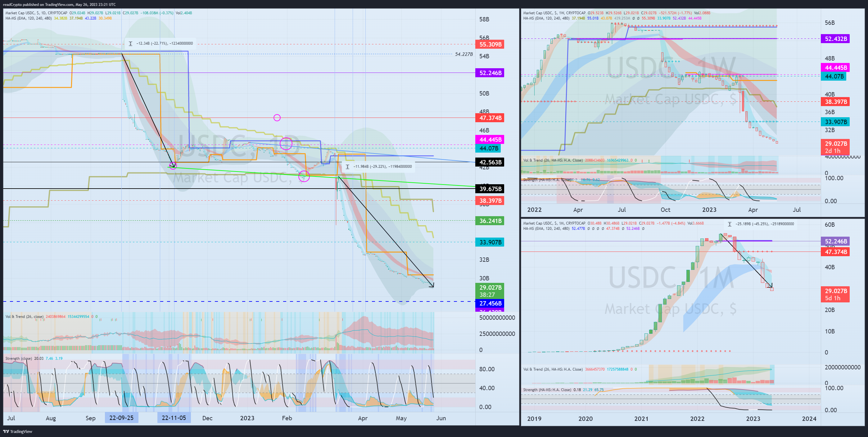Click the HA-MS (EMA, 120, 240, 480) legend on 1D chart

click(28, 18)
